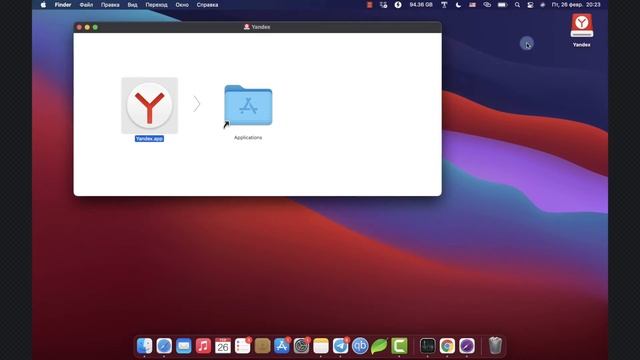This screenshot has width=640, height=360.
Task: Close the Yandex installer window
Action: click(79, 27)
